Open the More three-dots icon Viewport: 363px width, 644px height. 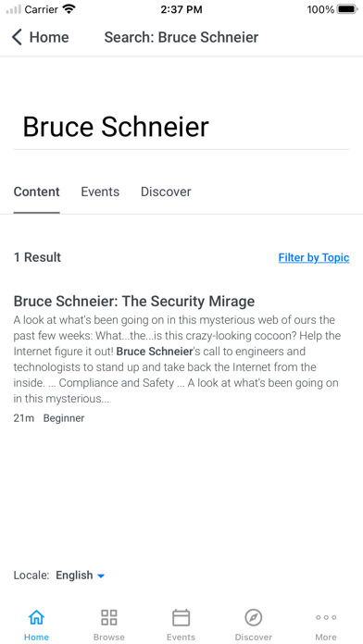tap(326, 617)
